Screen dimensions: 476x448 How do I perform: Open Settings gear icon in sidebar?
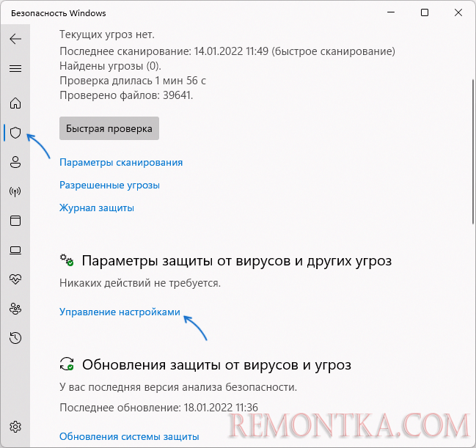15,427
